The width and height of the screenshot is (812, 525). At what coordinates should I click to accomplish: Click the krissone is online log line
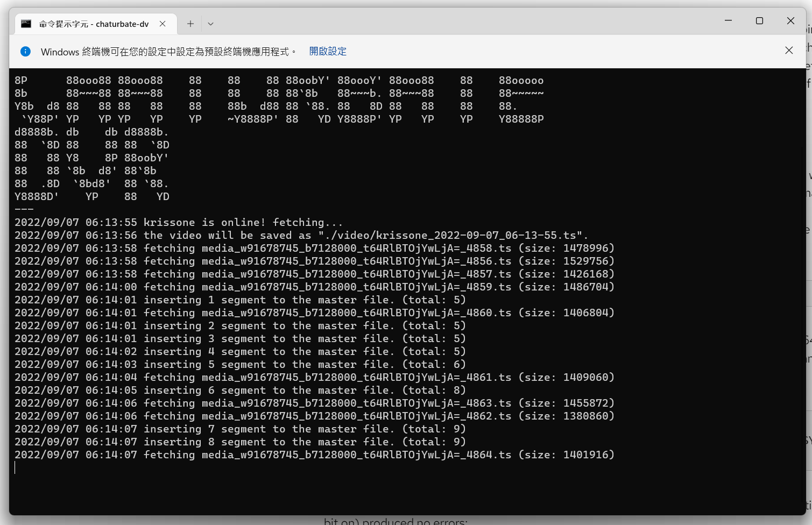pyautogui.click(x=178, y=222)
